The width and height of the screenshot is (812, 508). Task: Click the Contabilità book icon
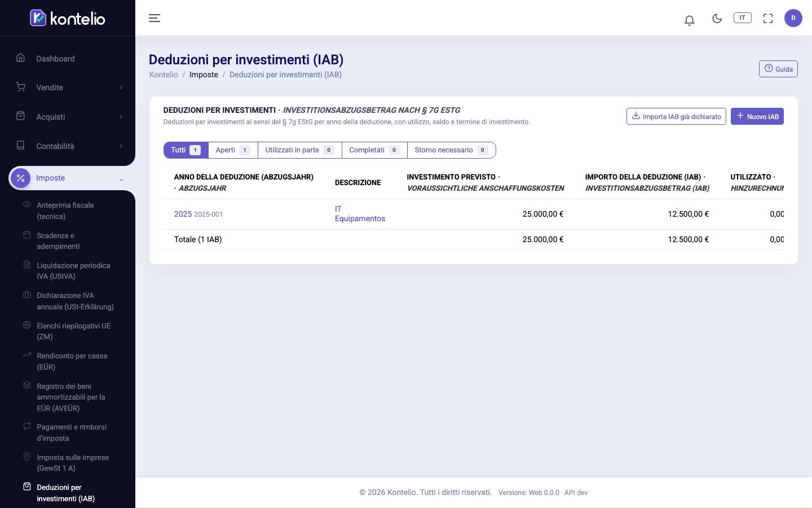pos(20,145)
